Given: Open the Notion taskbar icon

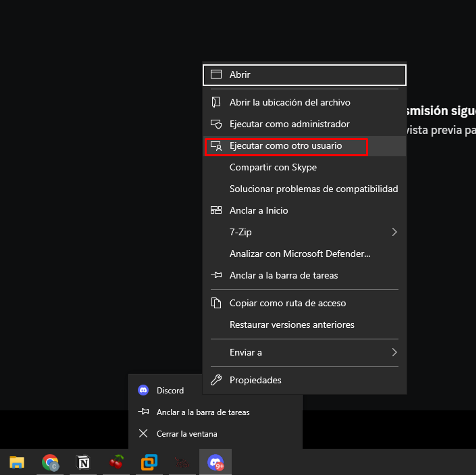Looking at the screenshot, I should [x=83, y=462].
